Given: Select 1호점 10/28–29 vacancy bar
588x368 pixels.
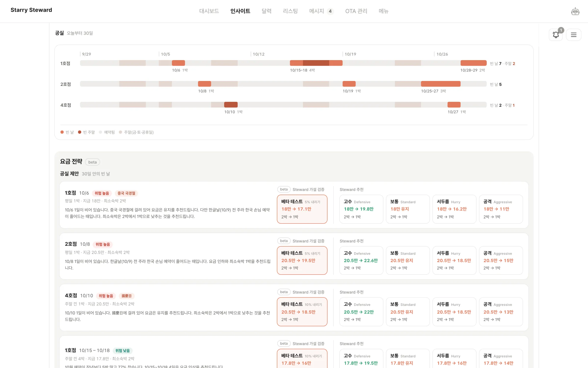Looking at the screenshot, I should pos(474,63).
